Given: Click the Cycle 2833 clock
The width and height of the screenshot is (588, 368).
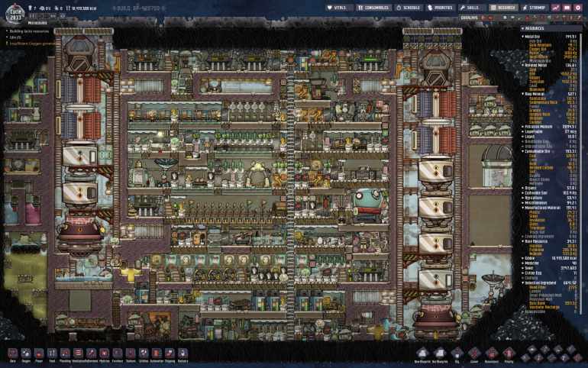Looking at the screenshot, I should point(15,15).
